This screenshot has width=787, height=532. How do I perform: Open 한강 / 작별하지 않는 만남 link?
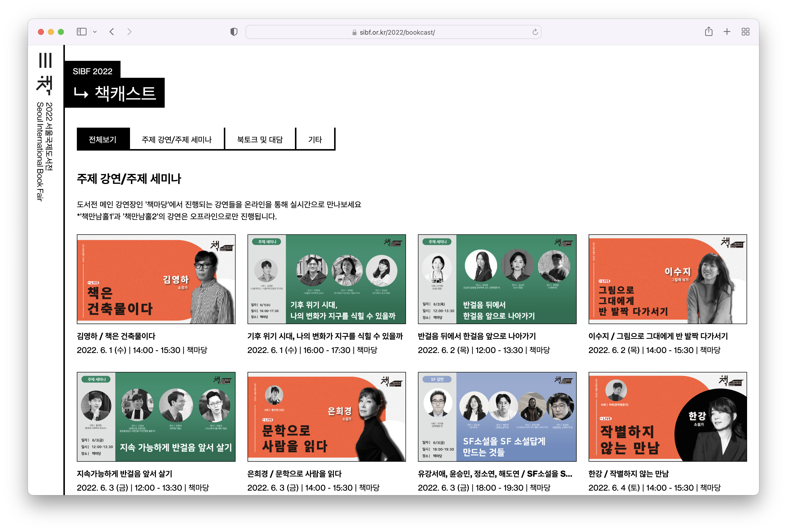[x=628, y=473]
